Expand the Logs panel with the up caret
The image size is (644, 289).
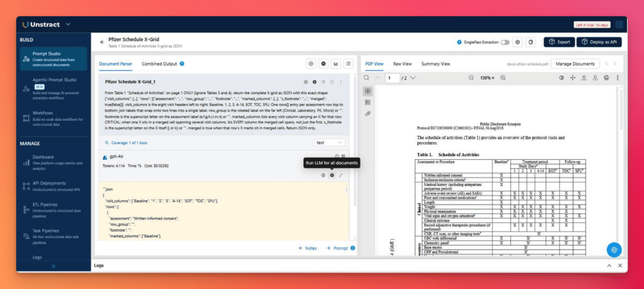pos(609,266)
